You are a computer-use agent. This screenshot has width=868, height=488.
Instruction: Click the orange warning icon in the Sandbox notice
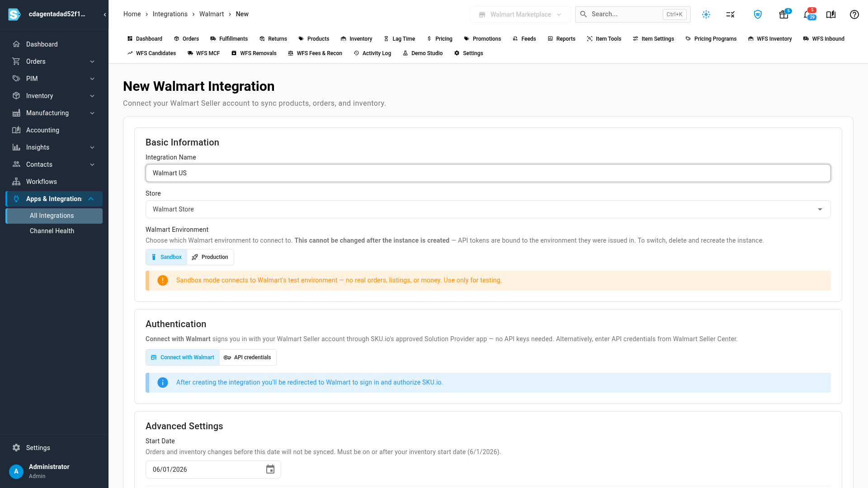(x=163, y=280)
